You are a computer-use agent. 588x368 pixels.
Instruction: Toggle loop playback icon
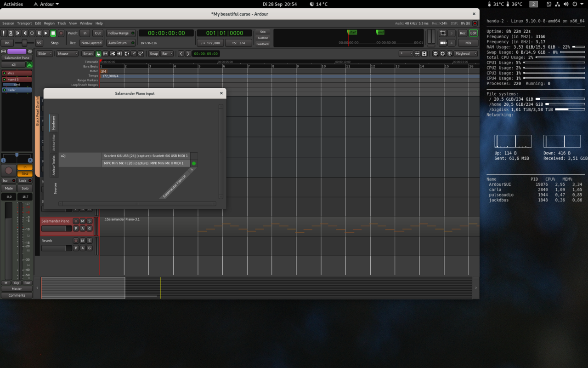[32, 33]
